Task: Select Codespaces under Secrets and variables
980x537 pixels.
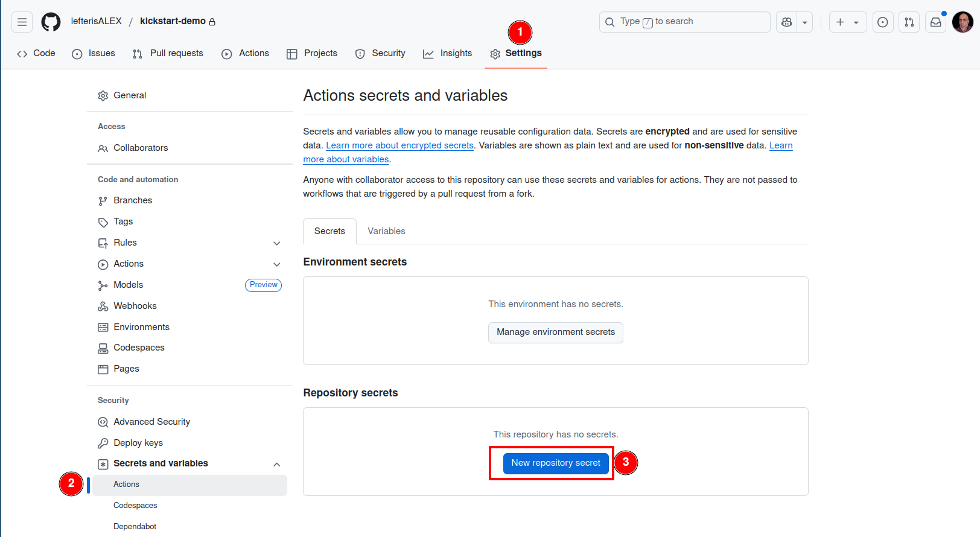Action: click(x=190, y=506)
